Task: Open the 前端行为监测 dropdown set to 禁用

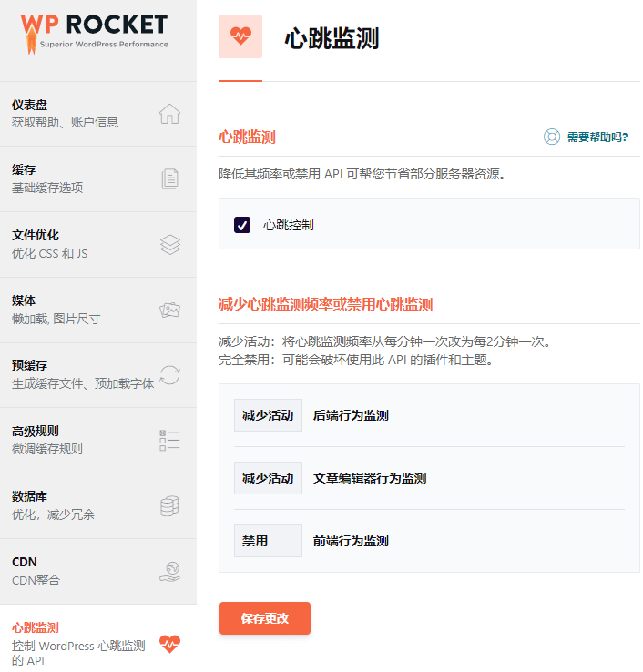Action: (x=268, y=541)
